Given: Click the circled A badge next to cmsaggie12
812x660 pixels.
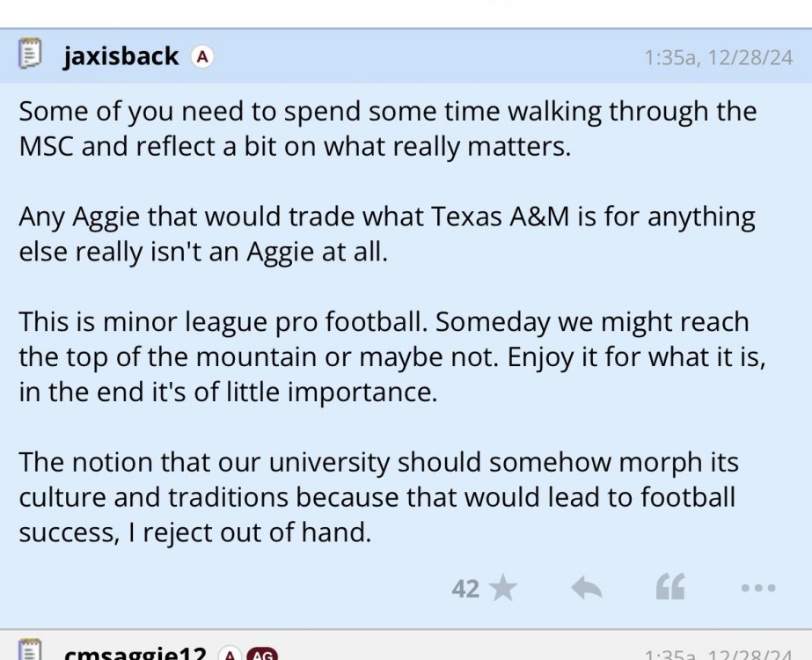Looking at the screenshot, I should tap(229, 655).
